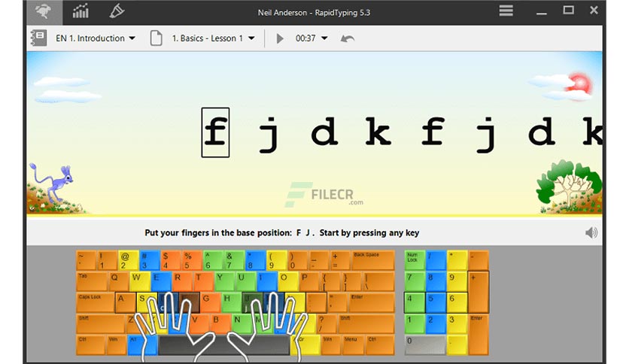Screen dimensions: 629x364
Task: Maximize the RapidTyping window
Action: coord(568,11)
